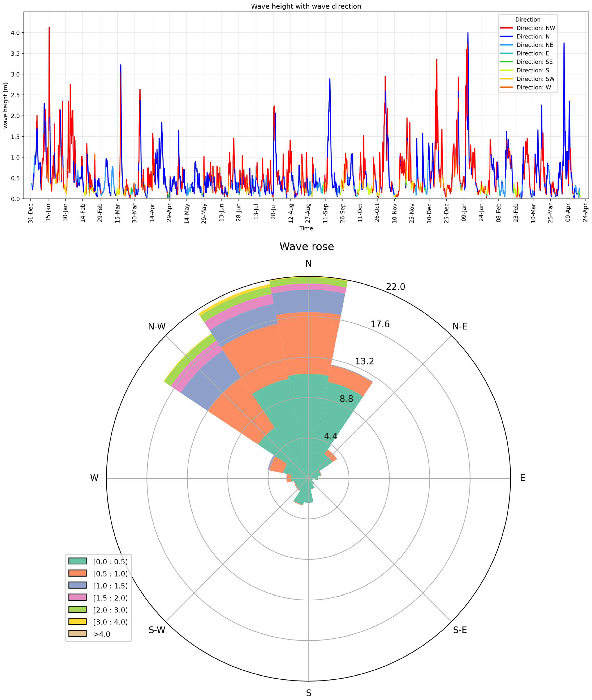Select the 'Direction: SW' legend entry

tap(527, 79)
